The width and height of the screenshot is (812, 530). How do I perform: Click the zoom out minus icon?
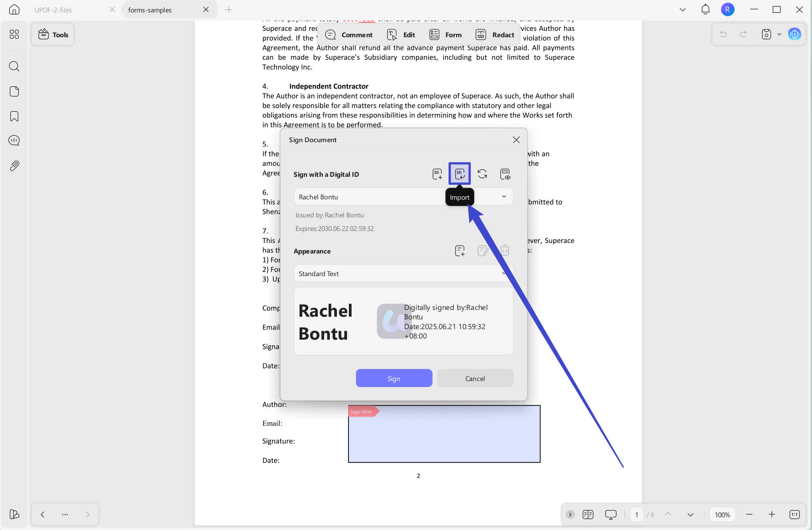pyautogui.click(x=749, y=514)
